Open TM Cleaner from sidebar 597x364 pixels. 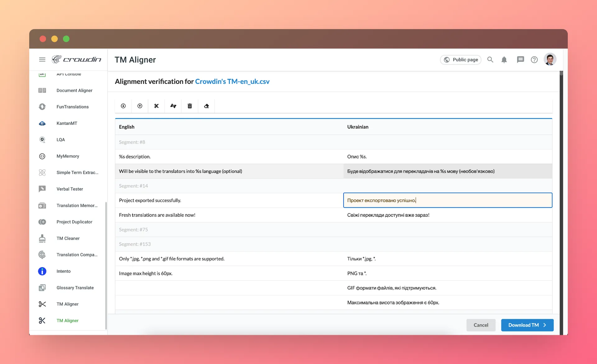68,238
